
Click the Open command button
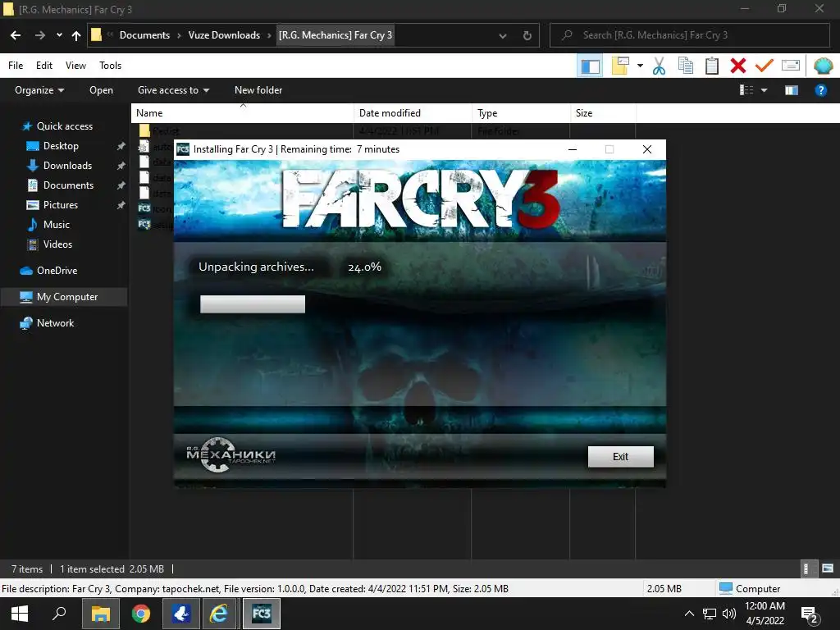click(x=101, y=90)
